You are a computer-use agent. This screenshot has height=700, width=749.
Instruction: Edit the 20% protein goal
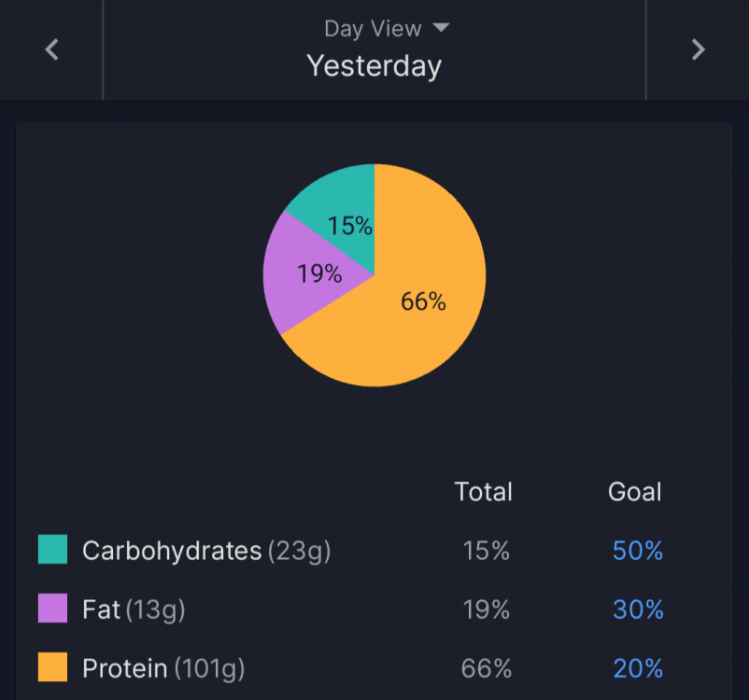coord(638,668)
